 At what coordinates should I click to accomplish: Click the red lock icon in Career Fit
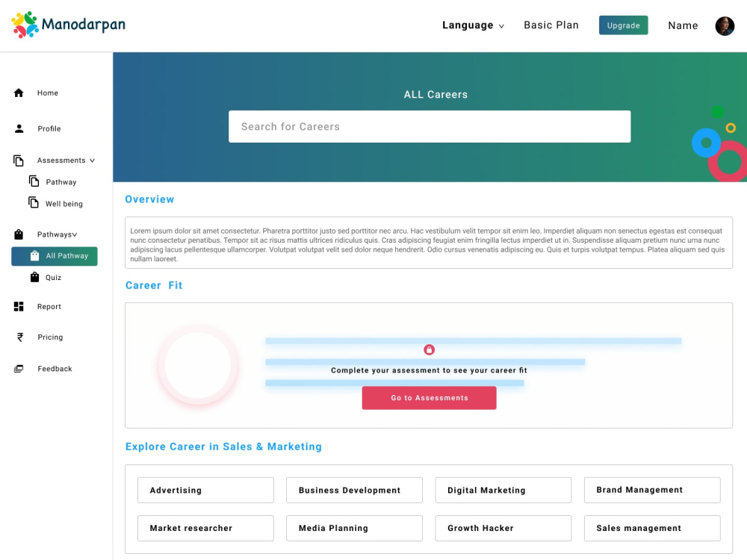[430, 350]
